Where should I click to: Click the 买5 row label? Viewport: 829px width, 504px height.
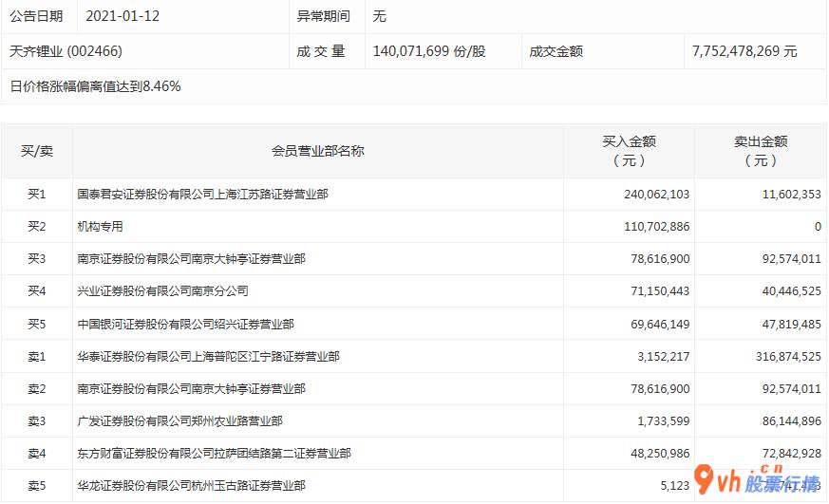(x=37, y=324)
